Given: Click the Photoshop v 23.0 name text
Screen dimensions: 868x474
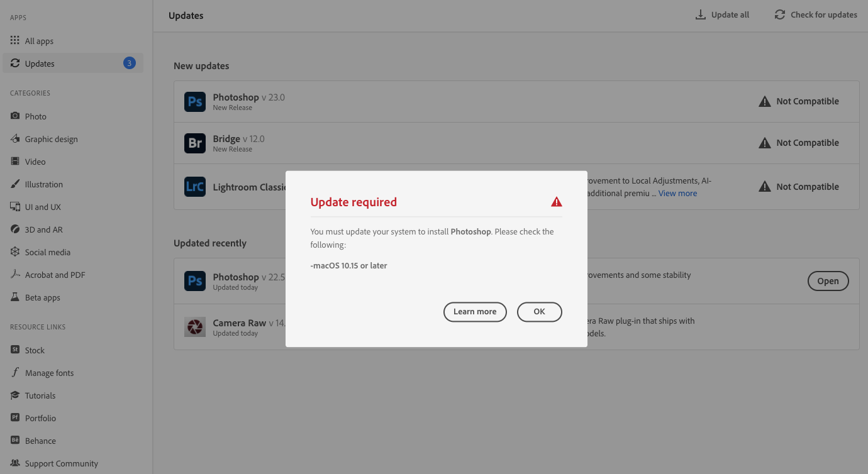Looking at the screenshot, I should pyautogui.click(x=248, y=97).
